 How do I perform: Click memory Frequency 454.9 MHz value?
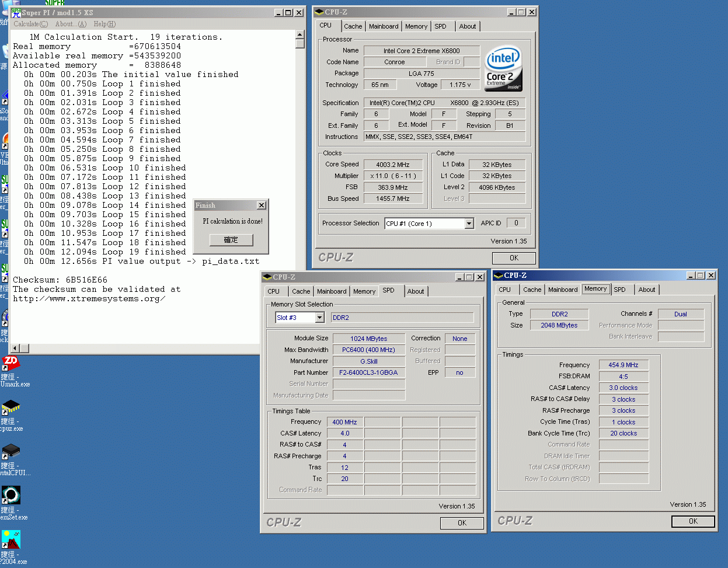tap(623, 365)
